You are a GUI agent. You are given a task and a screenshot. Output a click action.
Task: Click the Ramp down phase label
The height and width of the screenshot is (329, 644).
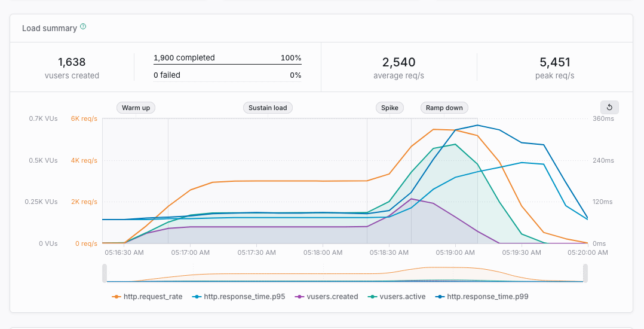[x=444, y=108]
